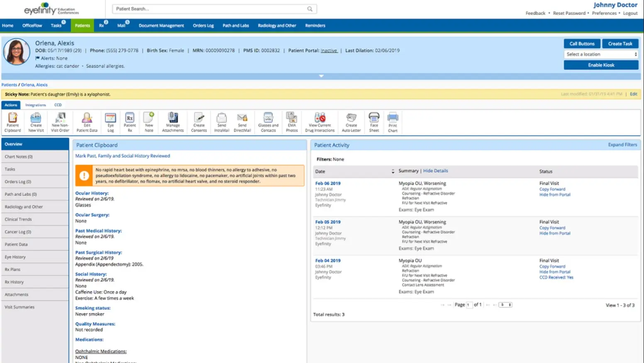Screen dimensions: 644x363
Task: Collapse the patient header banner arrow
Action: point(321,76)
